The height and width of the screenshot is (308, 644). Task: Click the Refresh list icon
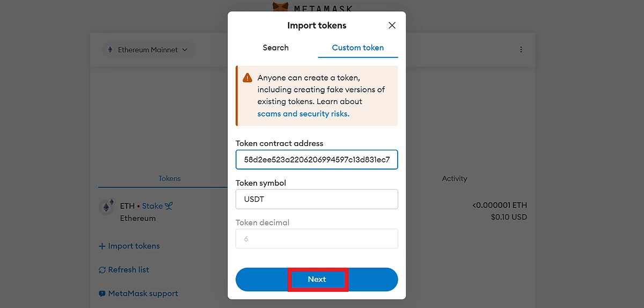pyautogui.click(x=102, y=270)
